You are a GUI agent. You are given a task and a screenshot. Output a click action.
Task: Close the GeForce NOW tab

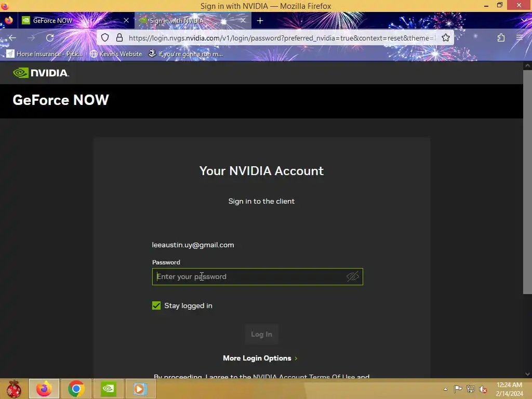point(126,20)
